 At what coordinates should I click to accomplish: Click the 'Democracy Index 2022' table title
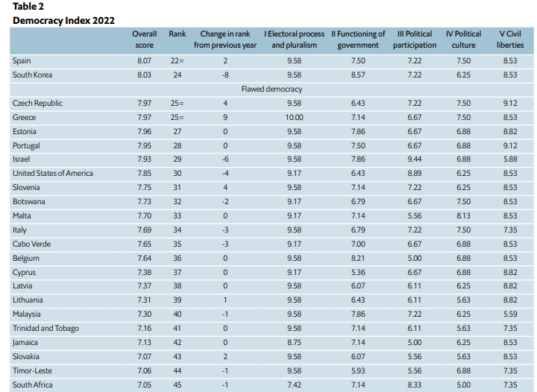[x=63, y=20]
